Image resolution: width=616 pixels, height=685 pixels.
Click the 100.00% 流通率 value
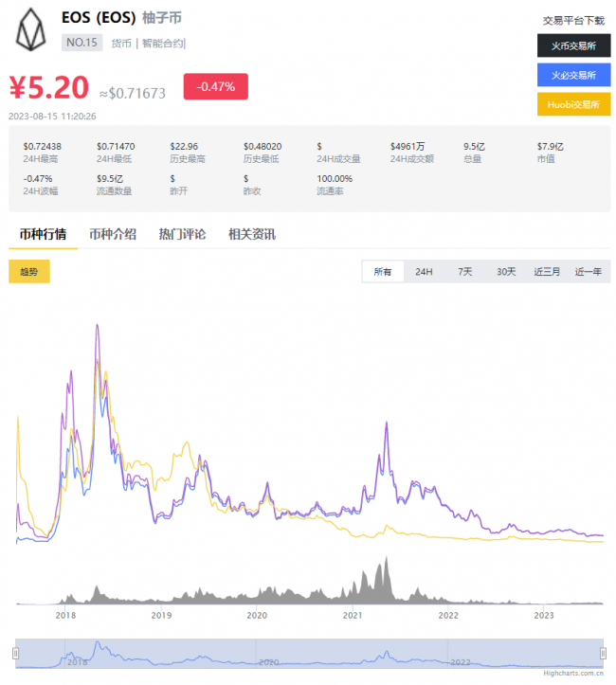[x=335, y=179]
